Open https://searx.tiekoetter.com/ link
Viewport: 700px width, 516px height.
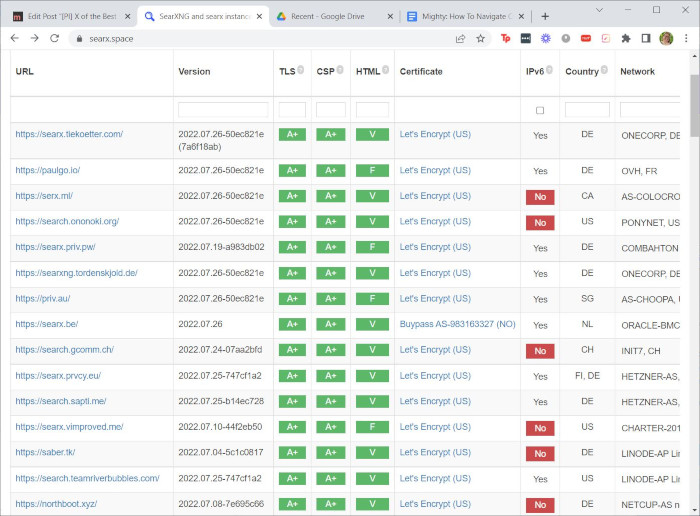[x=69, y=134]
